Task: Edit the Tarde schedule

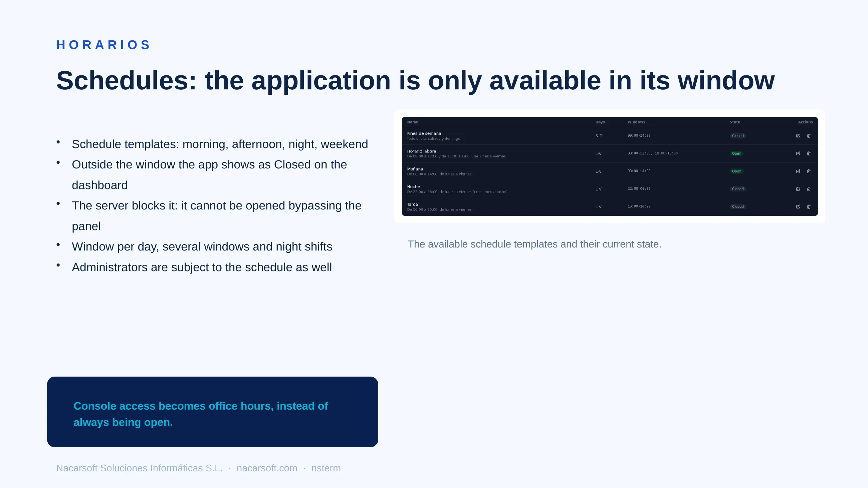Action: point(798,207)
